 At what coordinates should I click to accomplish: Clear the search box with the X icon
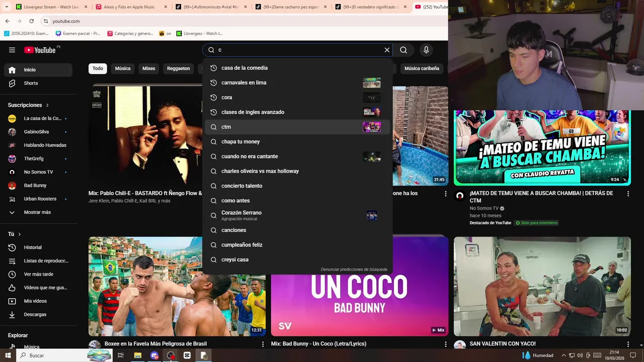pos(387,50)
